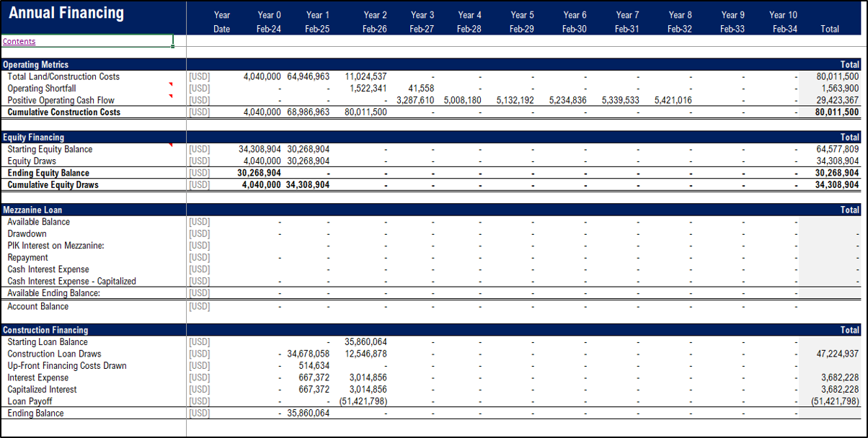868x438 pixels.
Task: Select Year 1 Up-Front Financing Costs 514,634
Action: [x=314, y=366]
